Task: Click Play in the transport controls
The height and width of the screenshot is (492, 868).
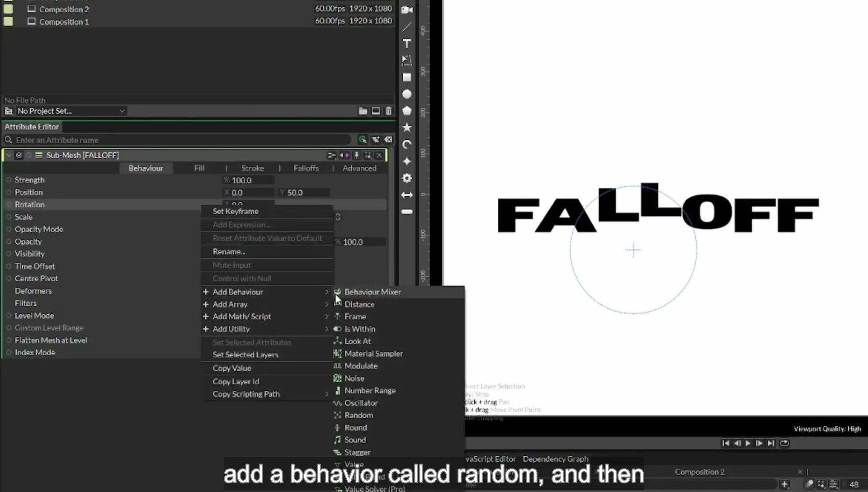Action: [x=748, y=443]
